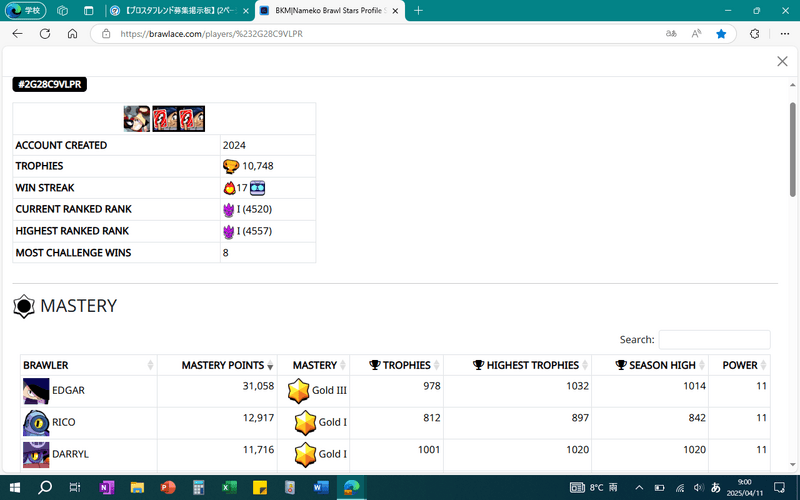Click the page vertical scrollbar thumb

(792, 149)
